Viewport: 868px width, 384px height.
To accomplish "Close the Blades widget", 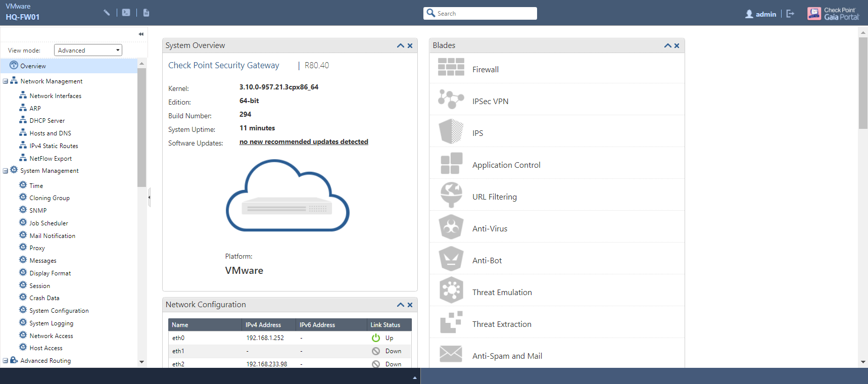I will pos(677,45).
